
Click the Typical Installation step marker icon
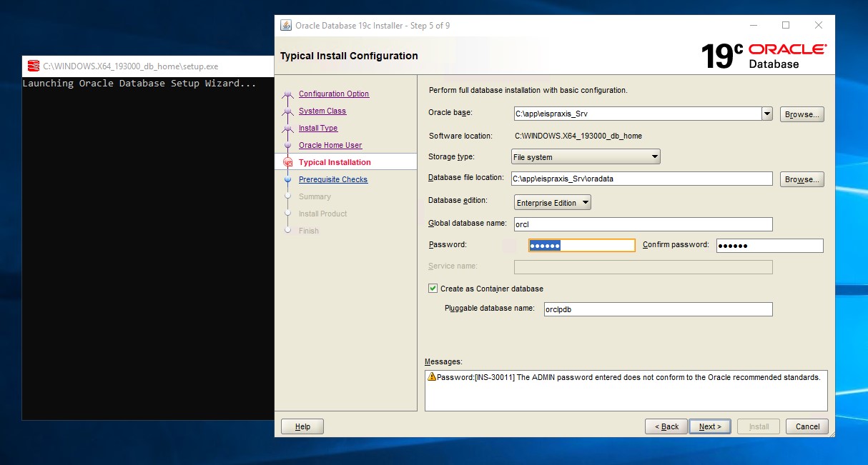click(x=288, y=162)
